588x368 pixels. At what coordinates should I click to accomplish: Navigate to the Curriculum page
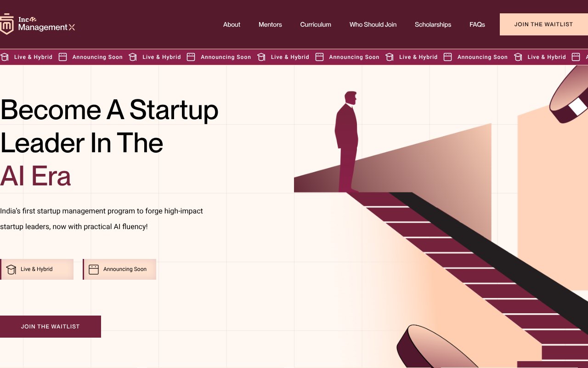click(316, 24)
